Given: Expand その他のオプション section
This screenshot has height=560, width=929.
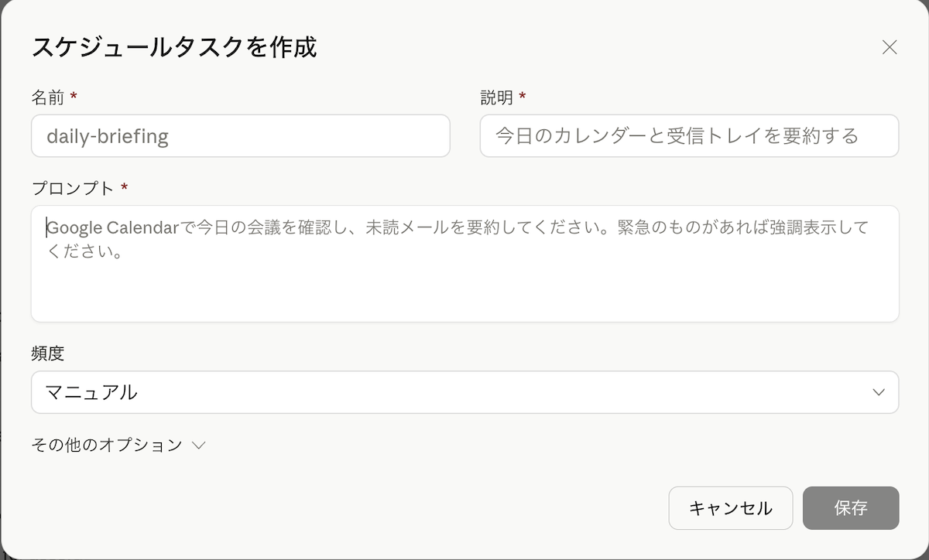Looking at the screenshot, I should (x=107, y=445).
